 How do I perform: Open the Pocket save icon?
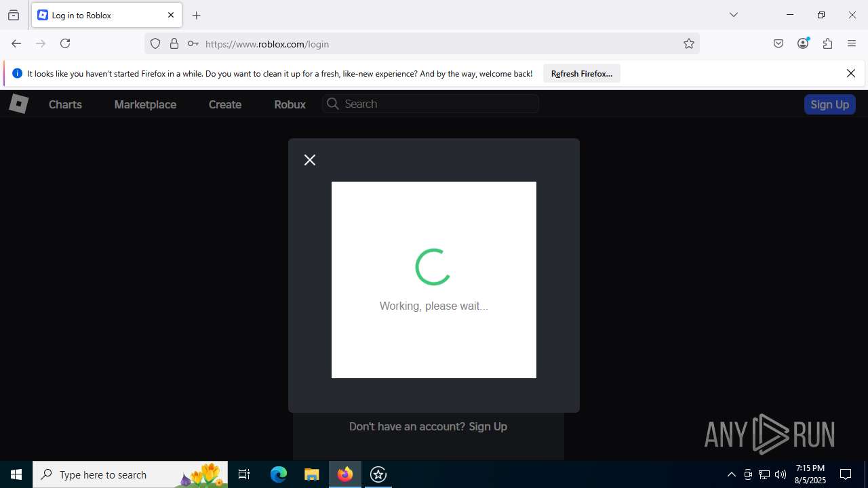point(778,43)
